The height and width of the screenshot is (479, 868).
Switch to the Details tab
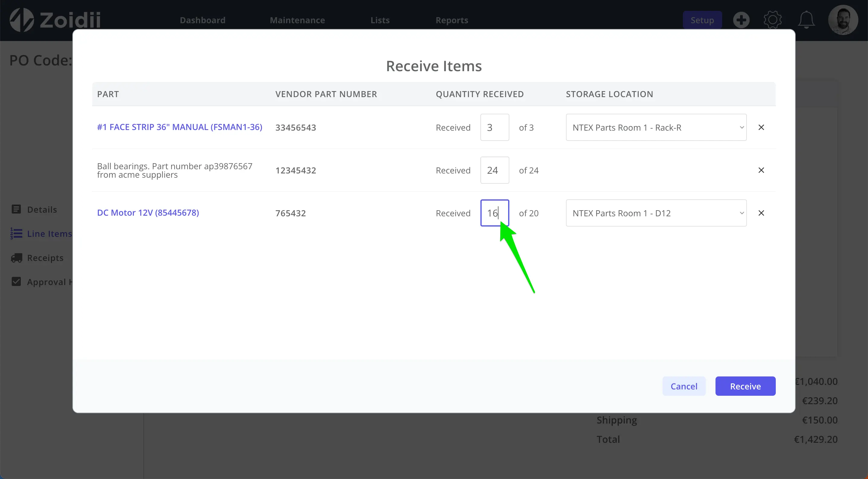point(42,209)
